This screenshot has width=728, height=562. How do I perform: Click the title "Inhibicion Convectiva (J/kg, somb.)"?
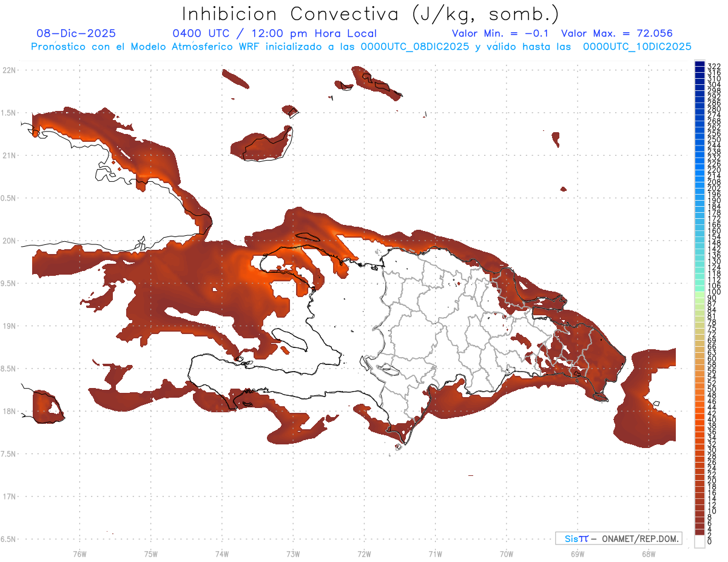(370, 14)
